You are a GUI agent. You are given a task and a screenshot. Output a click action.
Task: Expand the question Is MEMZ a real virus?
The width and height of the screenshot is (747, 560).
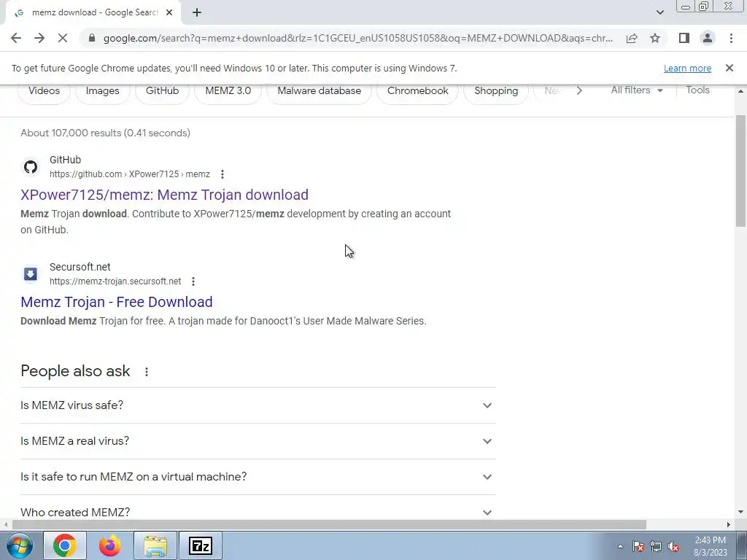(x=258, y=441)
